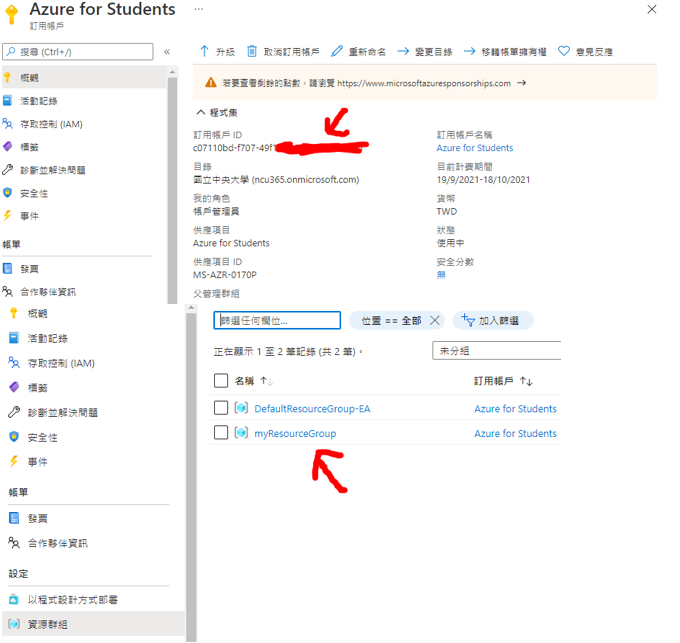The width and height of the screenshot is (680, 643).
Task: Click partner icon of 合作夥伴資訊 in lower sidebar
Action: [x=14, y=543]
